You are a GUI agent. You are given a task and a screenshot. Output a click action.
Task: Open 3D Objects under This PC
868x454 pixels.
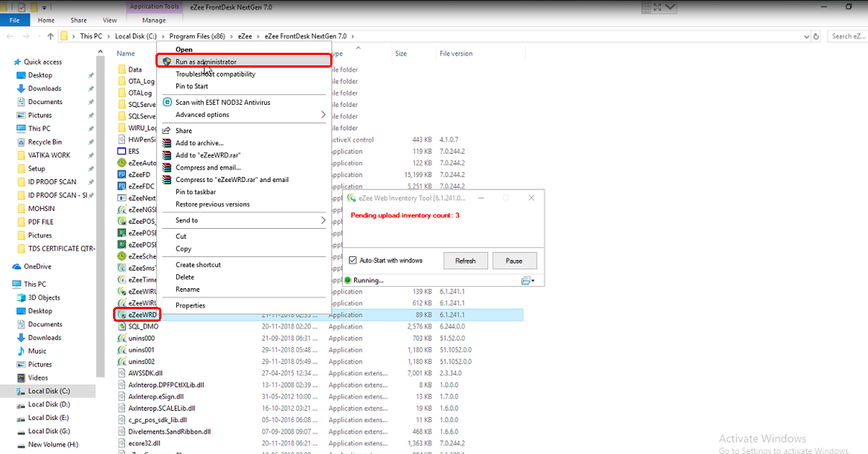tap(45, 297)
